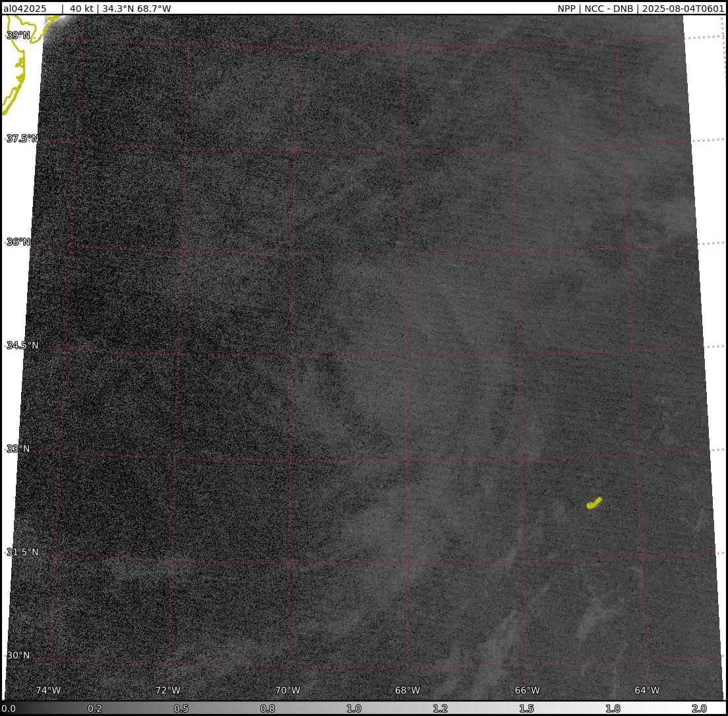
Task: Click the 0.5 colorbar tick
Action: pos(181,709)
